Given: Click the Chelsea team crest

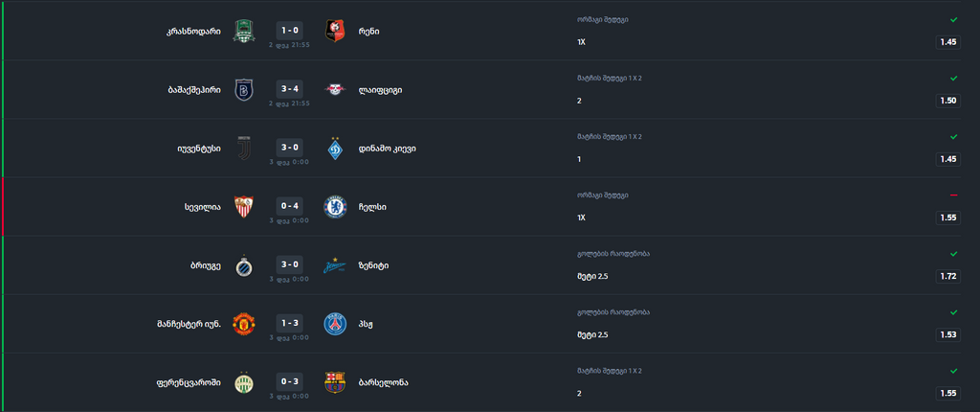Looking at the screenshot, I should tap(335, 207).
